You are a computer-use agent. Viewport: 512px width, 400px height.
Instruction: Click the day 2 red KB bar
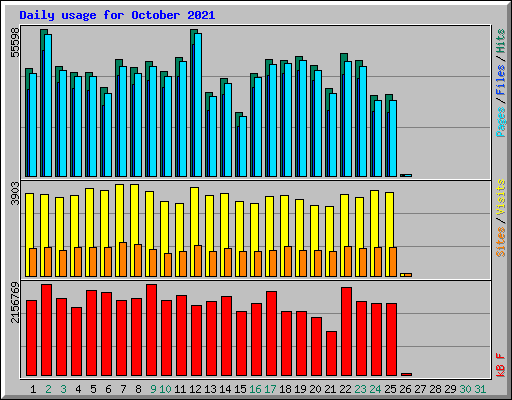[x=47, y=330]
